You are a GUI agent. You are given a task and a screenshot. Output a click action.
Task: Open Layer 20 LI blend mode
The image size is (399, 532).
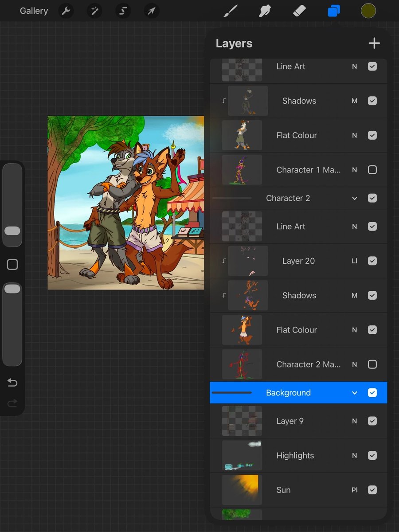click(355, 261)
